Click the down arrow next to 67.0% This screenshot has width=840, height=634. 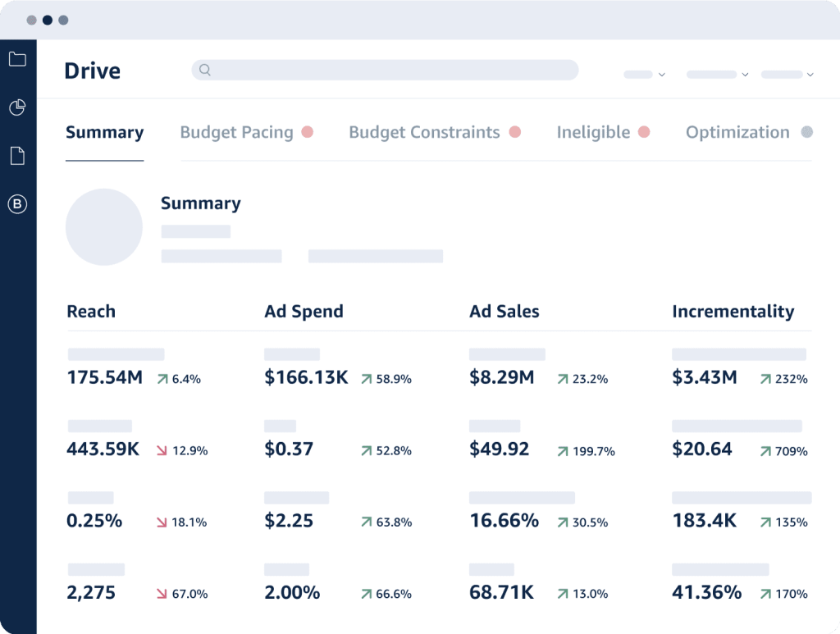tap(162, 594)
